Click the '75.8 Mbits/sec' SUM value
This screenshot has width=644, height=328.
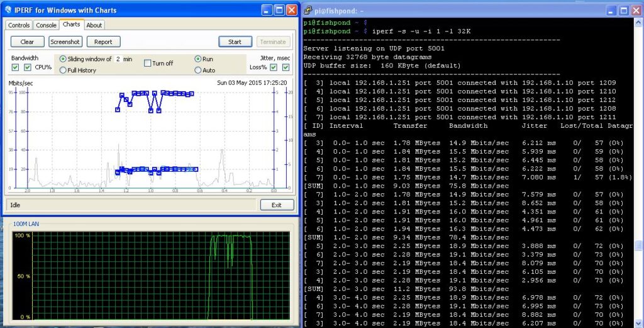pyautogui.click(x=479, y=186)
